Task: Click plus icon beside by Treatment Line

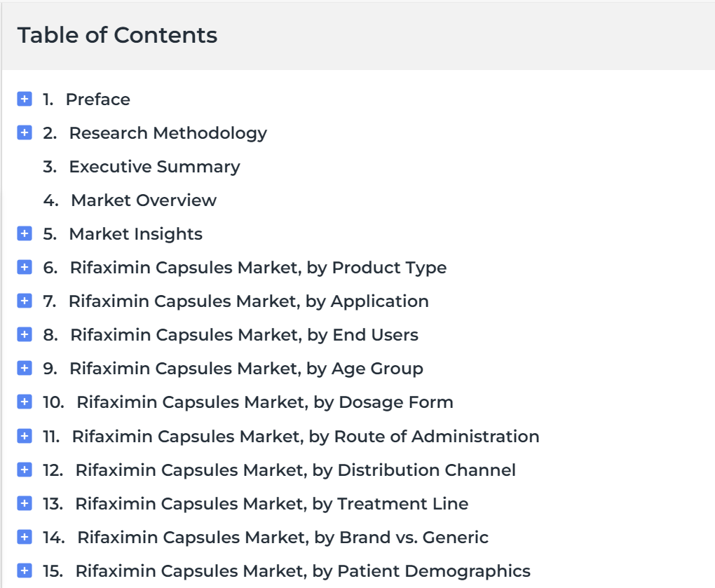Action: click(25, 503)
